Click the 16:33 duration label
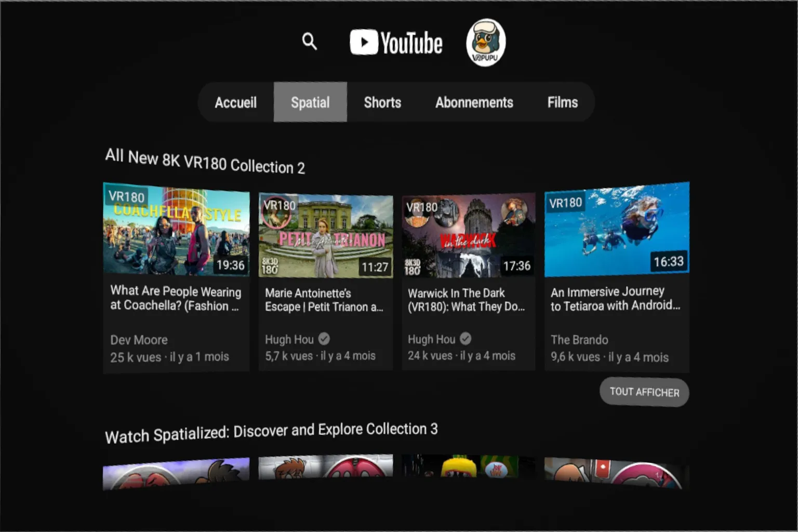The width and height of the screenshot is (798, 532). (669, 261)
